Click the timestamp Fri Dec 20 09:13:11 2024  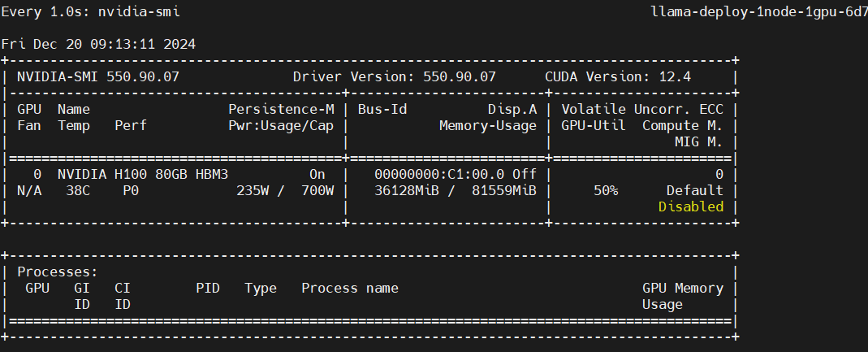[x=98, y=44]
